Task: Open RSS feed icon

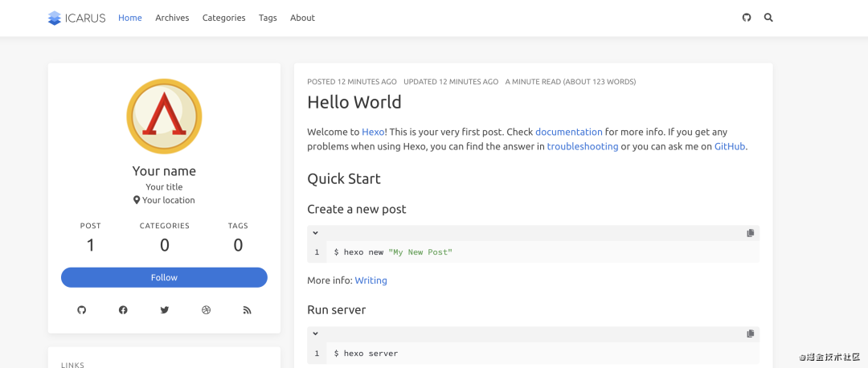Action: coord(247,310)
